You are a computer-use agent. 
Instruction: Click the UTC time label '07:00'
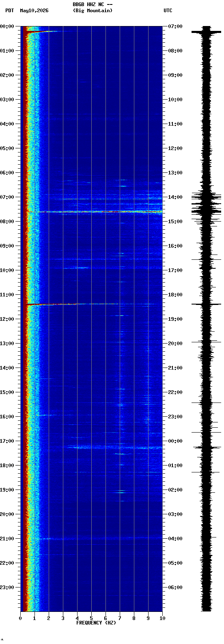(175, 26)
